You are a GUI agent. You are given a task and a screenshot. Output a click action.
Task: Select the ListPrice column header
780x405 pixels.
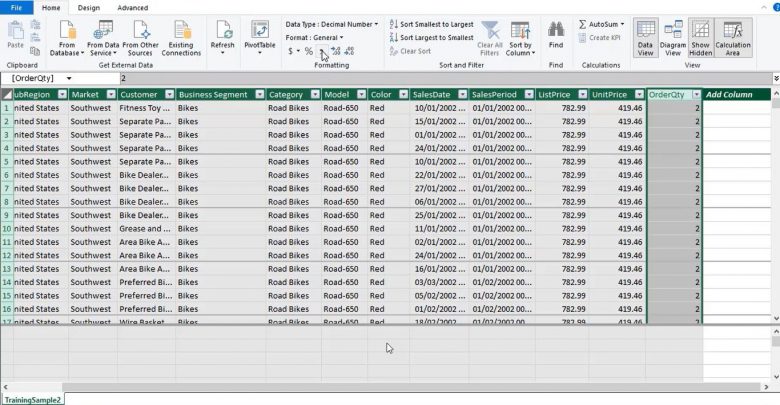pos(554,95)
